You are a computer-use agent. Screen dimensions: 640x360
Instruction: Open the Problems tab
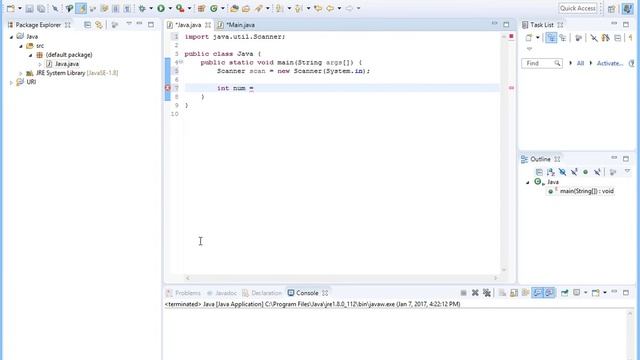pos(184,293)
